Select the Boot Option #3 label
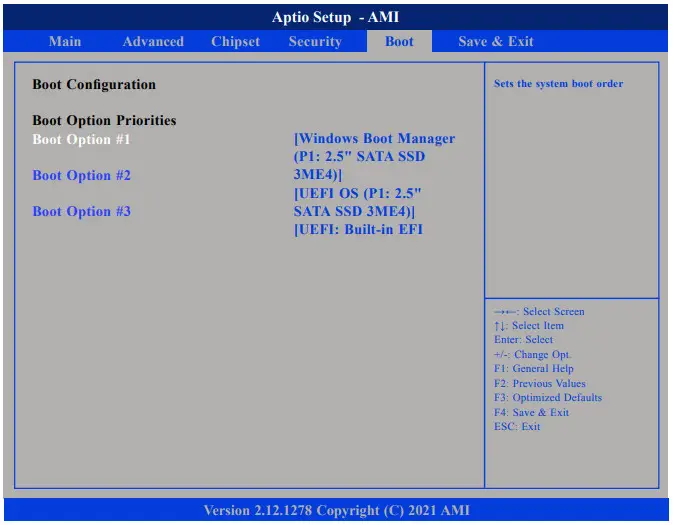Viewport: 673px width, 525px height. [x=81, y=212]
